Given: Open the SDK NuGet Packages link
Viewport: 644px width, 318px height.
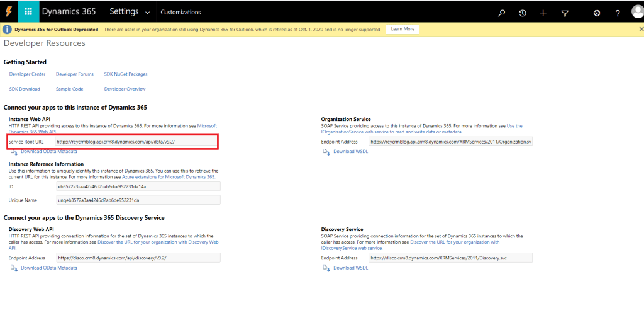Looking at the screenshot, I should tap(126, 74).
